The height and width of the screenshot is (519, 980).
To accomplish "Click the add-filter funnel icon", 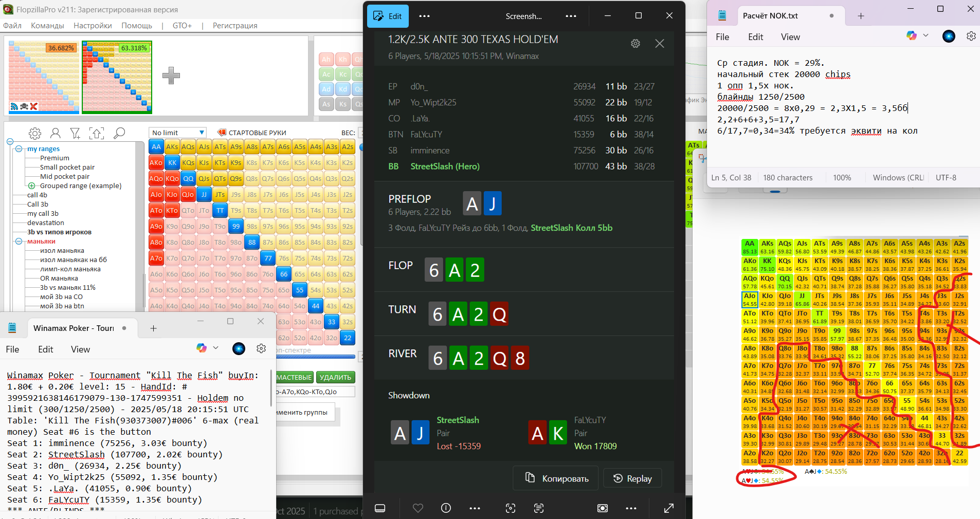I will click(76, 134).
